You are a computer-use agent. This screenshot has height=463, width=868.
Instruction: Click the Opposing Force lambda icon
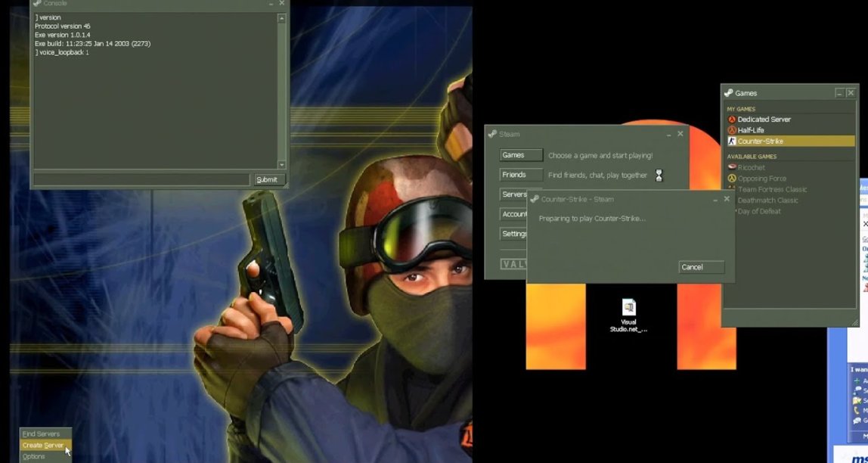coord(732,179)
